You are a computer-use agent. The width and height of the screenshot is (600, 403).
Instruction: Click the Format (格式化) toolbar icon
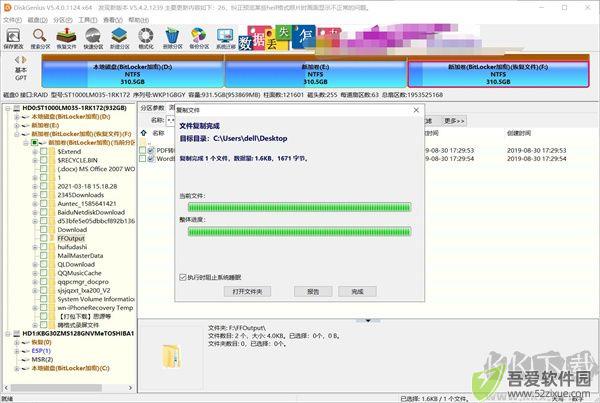146,36
